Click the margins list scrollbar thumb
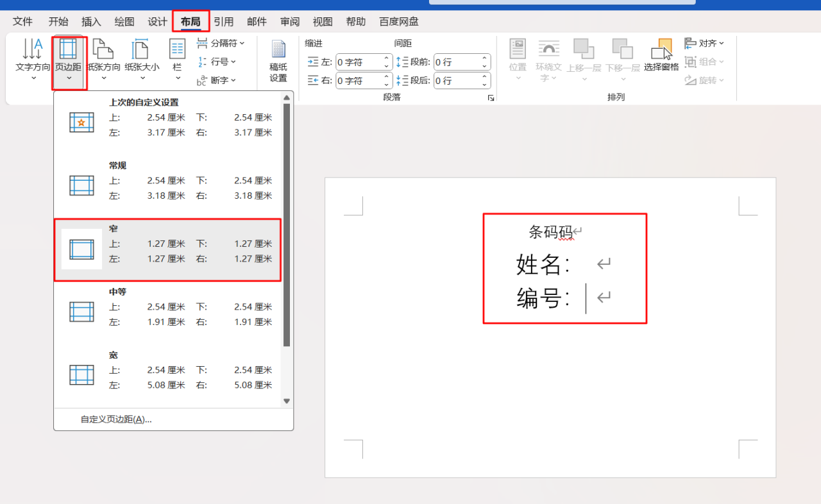The width and height of the screenshot is (821, 504). coord(287,224)
